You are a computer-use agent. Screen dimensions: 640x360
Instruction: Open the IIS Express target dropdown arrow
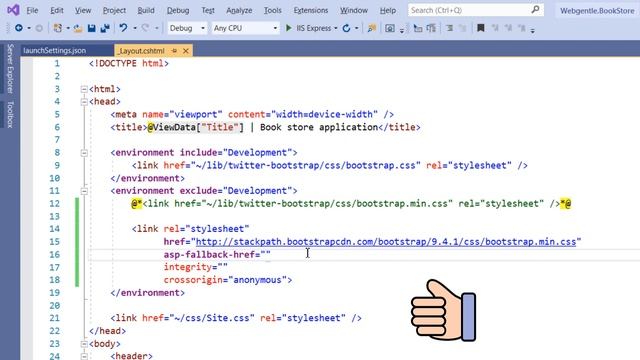pos(336,29)
